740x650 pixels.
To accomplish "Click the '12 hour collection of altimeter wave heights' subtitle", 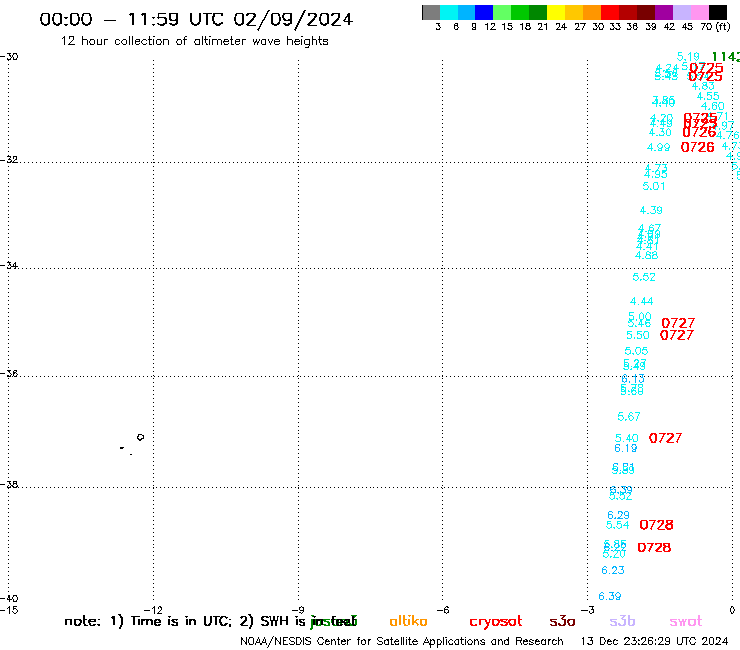I will pyautogui.click(x=194, y=41).
